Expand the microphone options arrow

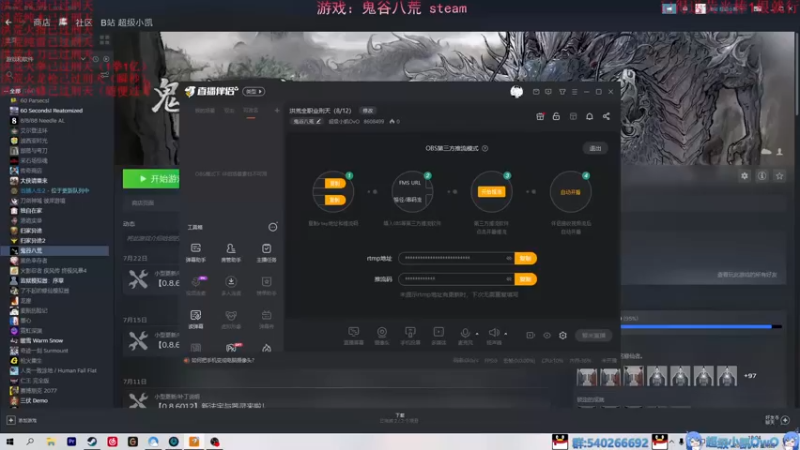[477, 334]
